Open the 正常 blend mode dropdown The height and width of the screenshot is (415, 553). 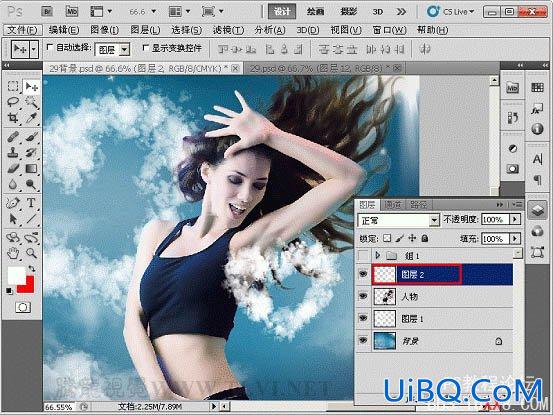pyautogui.click(x=399, y=220)
